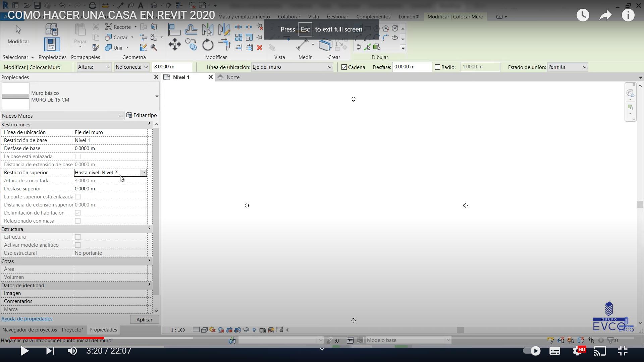Click the Offset tool icon
Viewport: 644px width, 362px height.
coord(191,30)
